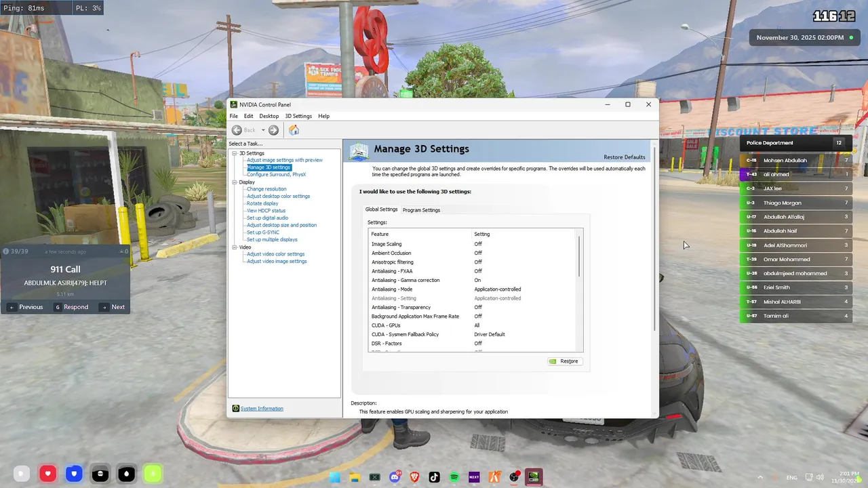This screenshot has height=488, width=868.
Task: Click the System Information icon
Action: pos(235,409)
